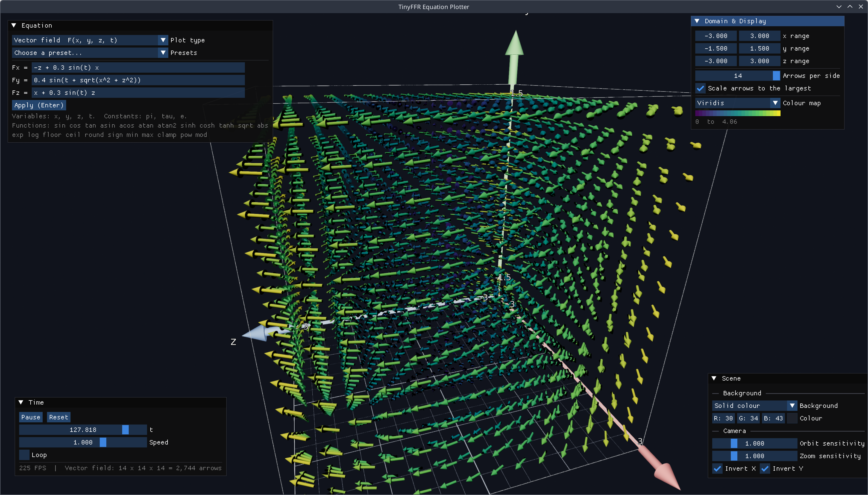Click the G: 34 colour value

coord(749,418)
